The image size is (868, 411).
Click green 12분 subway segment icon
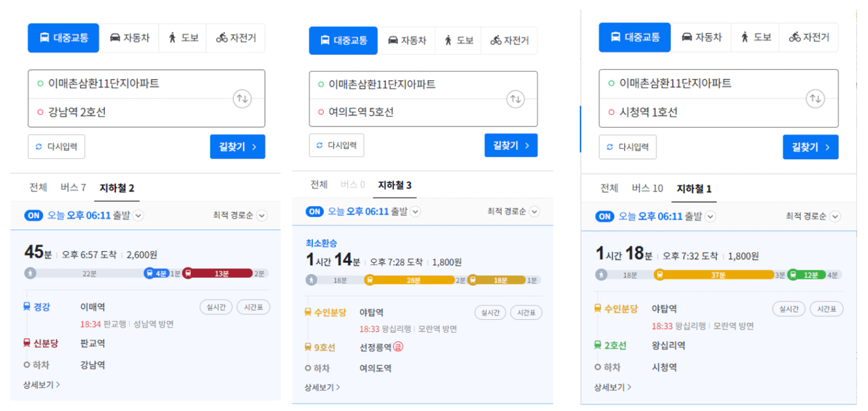[793, 275]
